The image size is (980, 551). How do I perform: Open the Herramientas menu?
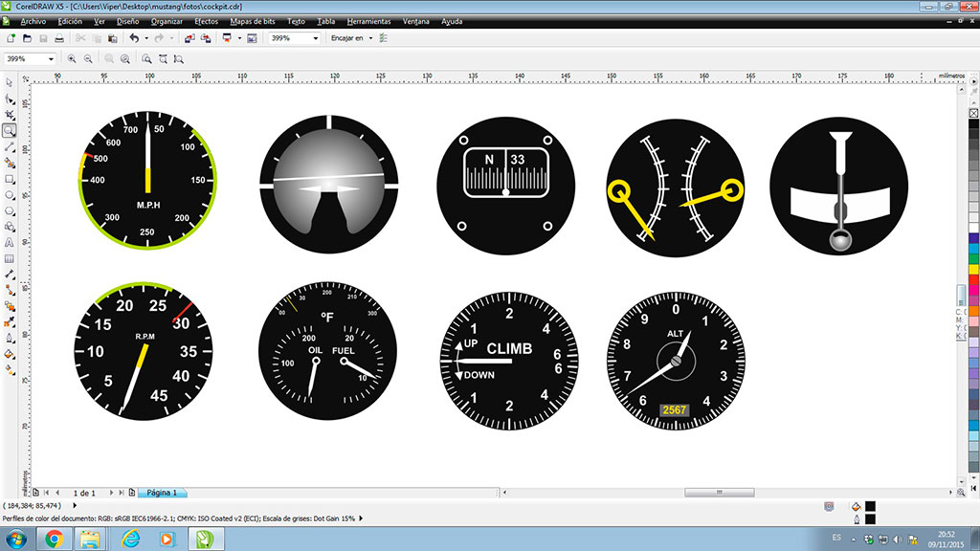coord(368,21)
